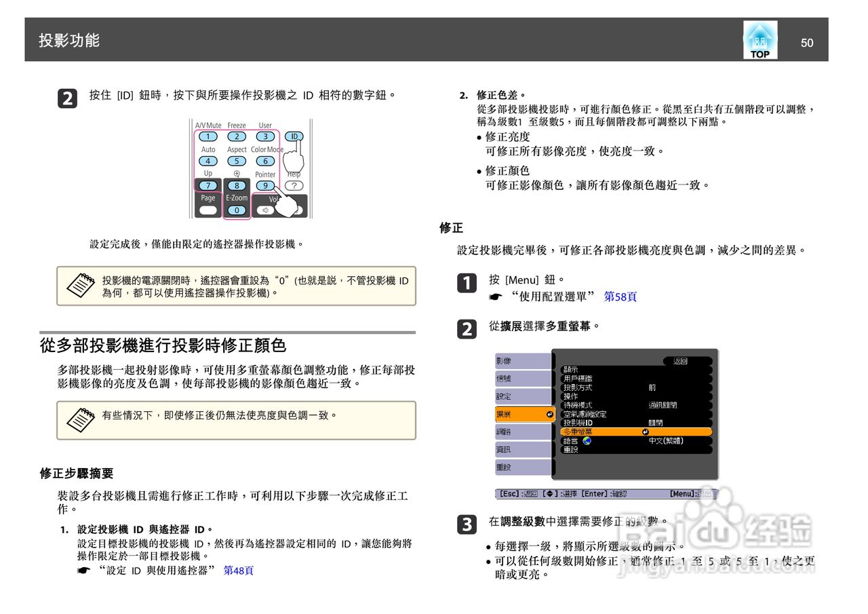Choose the 語言 menu row
The width and height of the screenshot is (868, 614).
(636, 440)
